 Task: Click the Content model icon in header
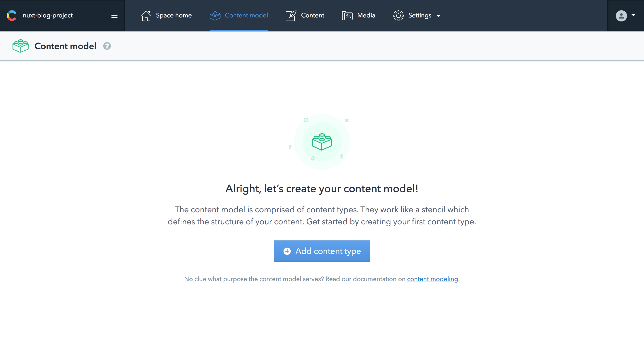point(215,15)
